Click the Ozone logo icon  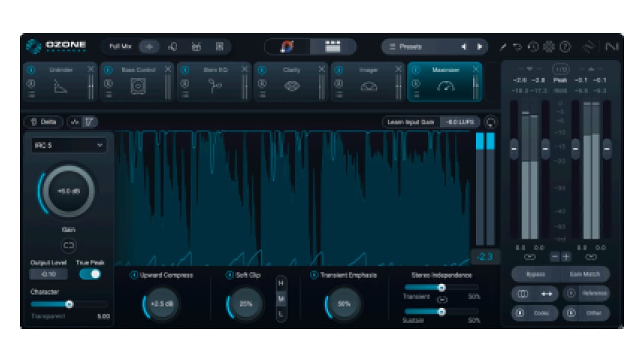click(34, 46)
